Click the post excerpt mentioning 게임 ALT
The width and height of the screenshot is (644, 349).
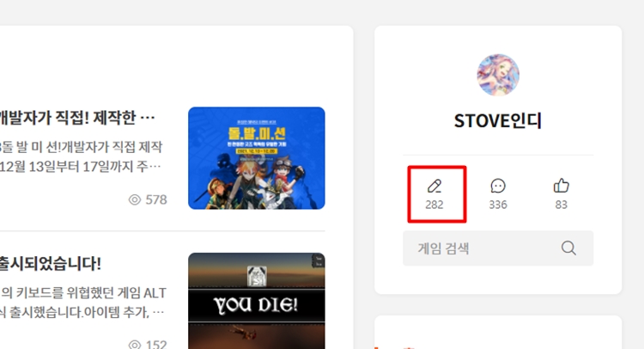[83, 292]
